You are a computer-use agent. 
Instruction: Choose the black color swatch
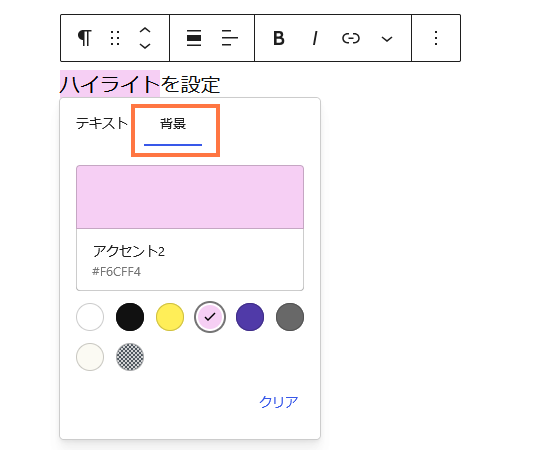tap(130, 317)
